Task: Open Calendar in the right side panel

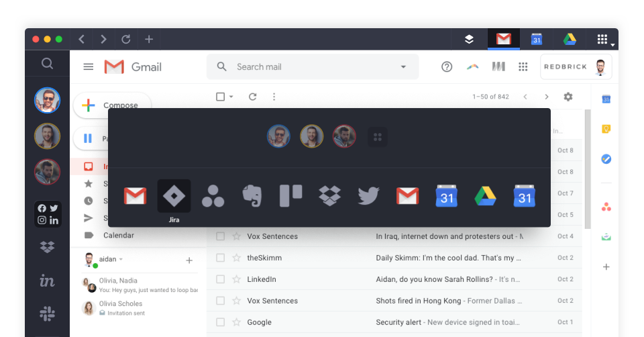Action: [x=606, y=99]
